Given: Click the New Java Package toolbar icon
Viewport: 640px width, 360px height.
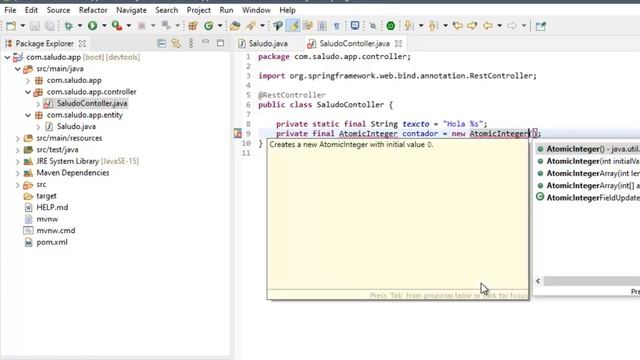Looking at the screenshot, I should click(x=193, y=26).
